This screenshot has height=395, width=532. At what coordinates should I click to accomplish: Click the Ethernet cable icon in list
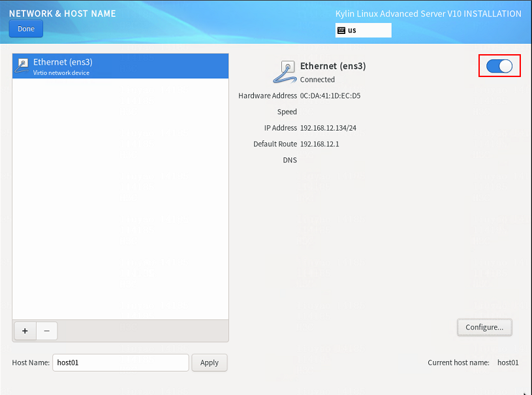coord(22,66)
